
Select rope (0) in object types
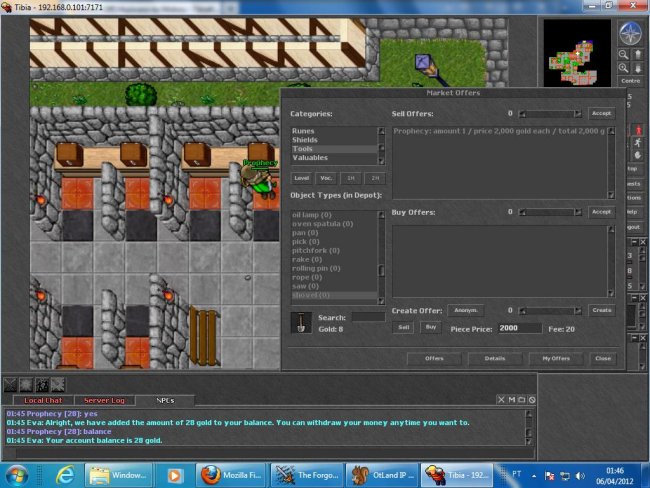[x=334, y=277]
